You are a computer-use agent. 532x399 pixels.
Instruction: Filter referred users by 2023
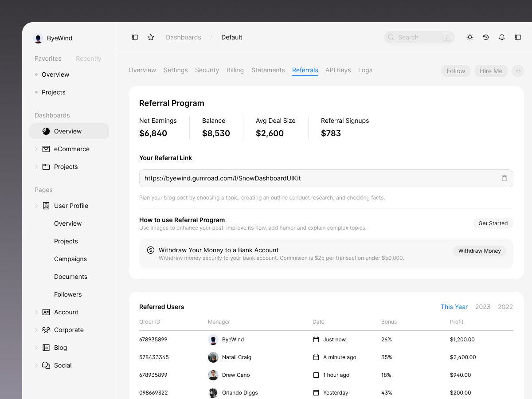pos(483,307)
